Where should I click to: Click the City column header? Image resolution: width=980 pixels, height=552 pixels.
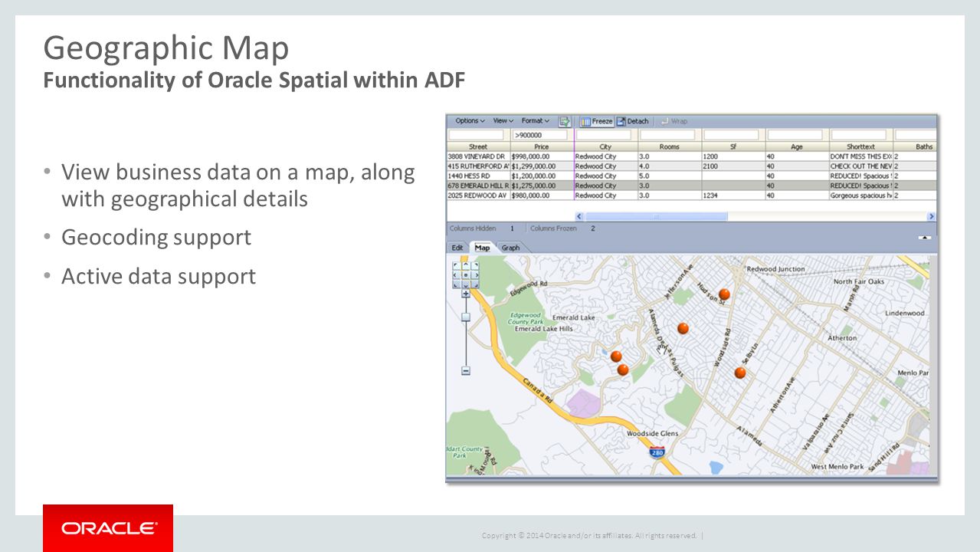coord(605,146)
